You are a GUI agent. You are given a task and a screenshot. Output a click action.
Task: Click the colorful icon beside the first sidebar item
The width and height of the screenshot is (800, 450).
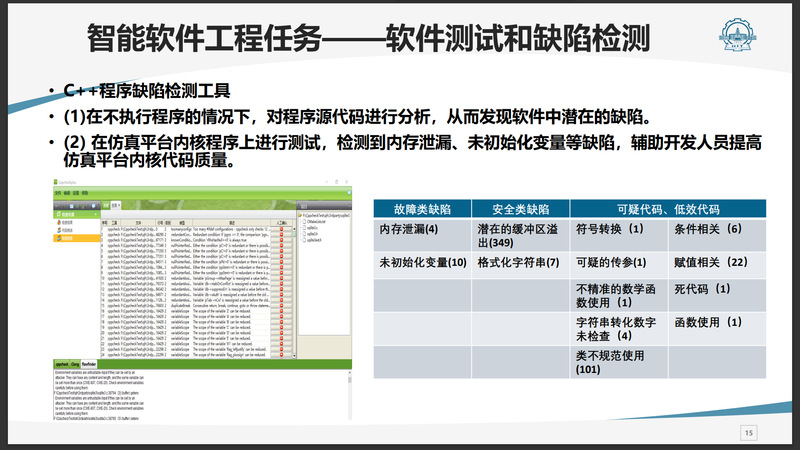coord(57,221)
